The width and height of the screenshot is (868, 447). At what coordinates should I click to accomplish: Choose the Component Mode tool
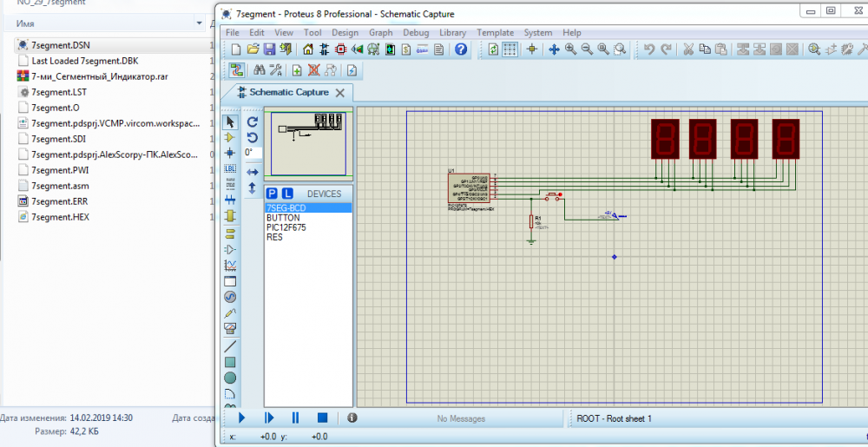[230, 137]
